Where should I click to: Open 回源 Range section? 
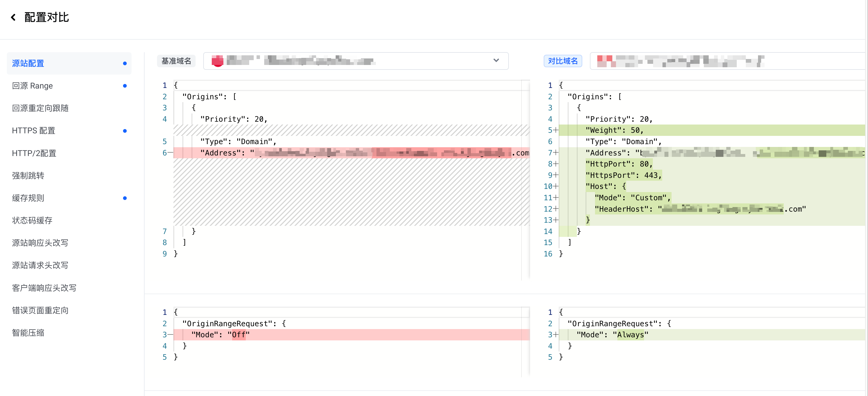click(69, 86)
